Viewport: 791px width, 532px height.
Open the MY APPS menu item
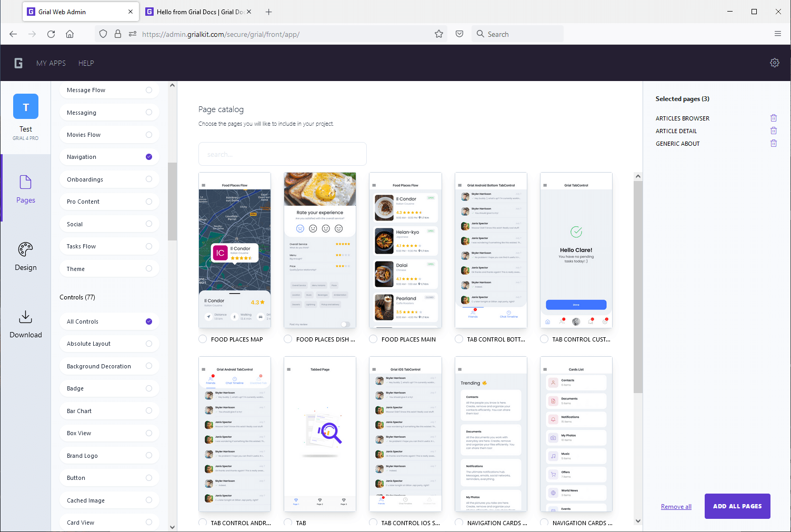(51, 63)
